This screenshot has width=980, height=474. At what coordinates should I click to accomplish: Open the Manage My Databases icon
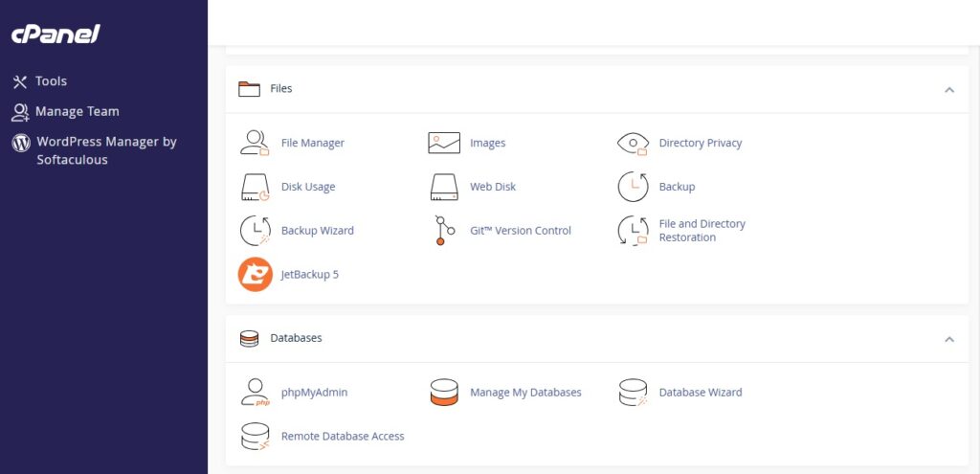[x=444, y=393]
